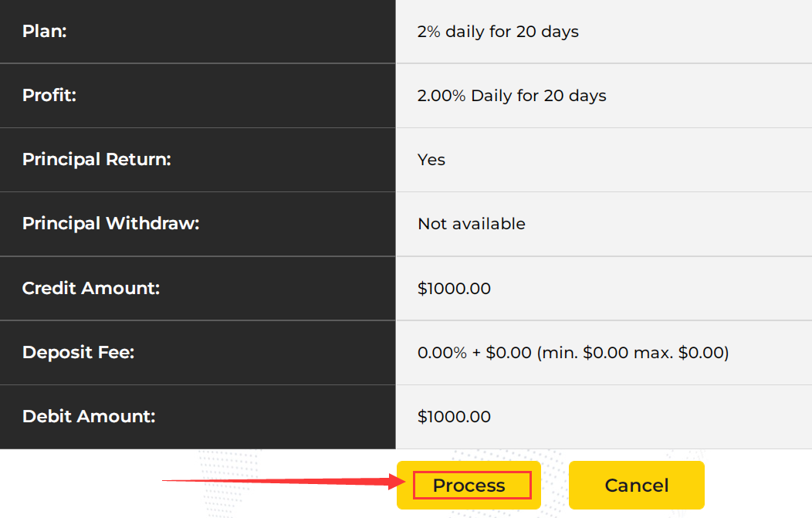The width and height of the screenshot is (812, 518).
Task: Click the yellow Process button
Action: click(469, 486)
